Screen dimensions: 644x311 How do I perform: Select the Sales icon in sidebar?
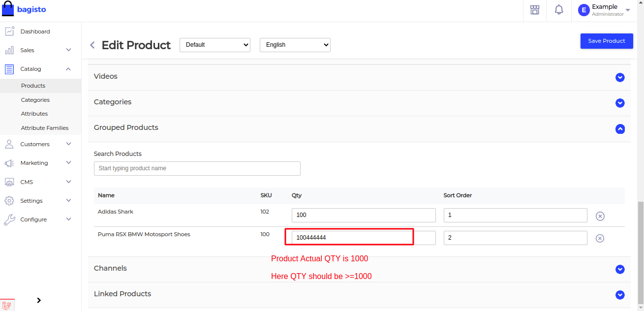pos(10,50)
